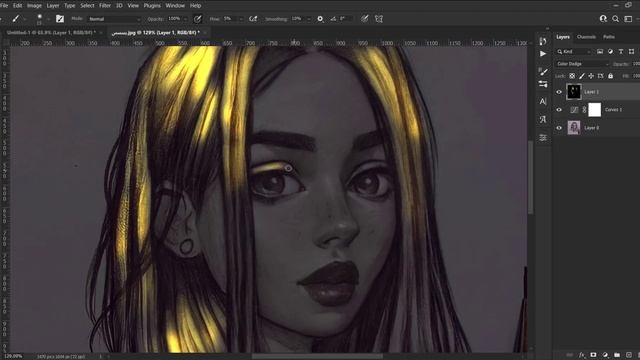The image size is (640, 360).
Task: Click the brush angle icon
Action: [333, 19]
